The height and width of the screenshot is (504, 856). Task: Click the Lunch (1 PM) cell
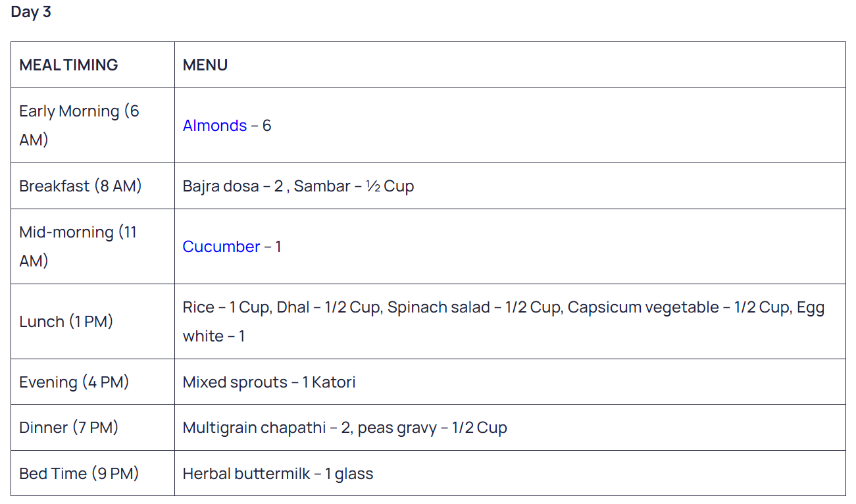coord(93,322)
